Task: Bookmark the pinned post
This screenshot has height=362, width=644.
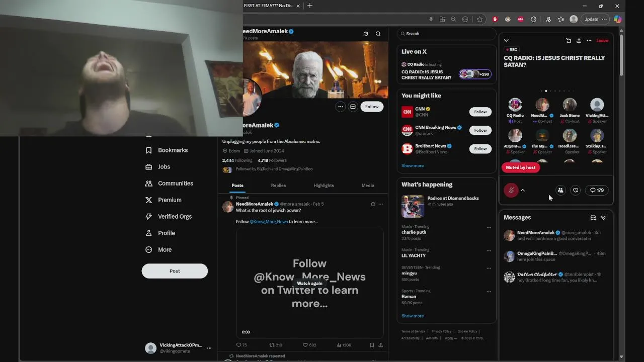Action: 372,345
